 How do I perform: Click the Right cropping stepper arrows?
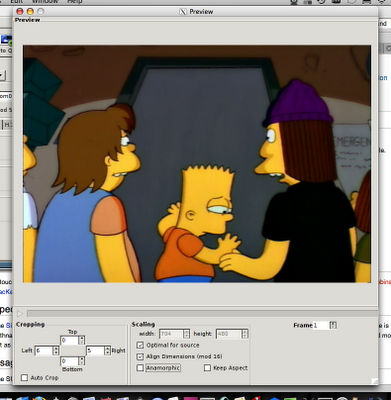point(107,351)
